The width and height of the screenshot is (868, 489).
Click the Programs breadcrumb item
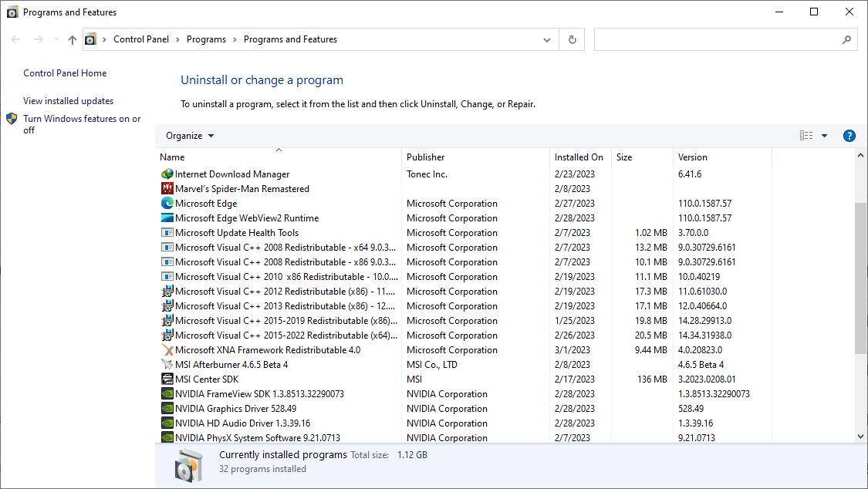pos(206,39)
